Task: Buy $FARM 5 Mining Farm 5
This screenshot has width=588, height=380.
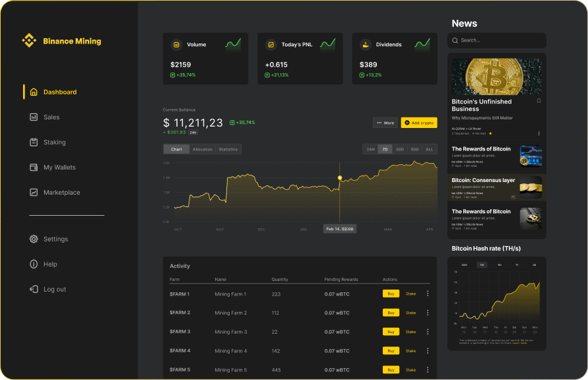Action: point(391,370)
